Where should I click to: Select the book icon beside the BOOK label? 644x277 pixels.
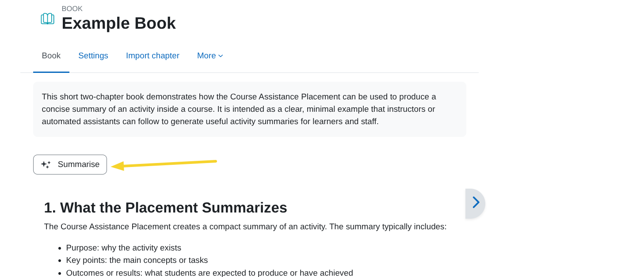coord(47,19)
